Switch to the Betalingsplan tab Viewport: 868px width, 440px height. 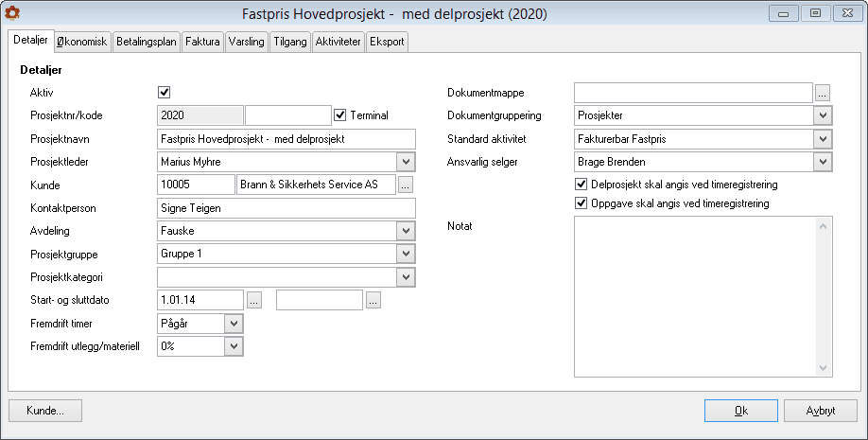tap(147, 42)
